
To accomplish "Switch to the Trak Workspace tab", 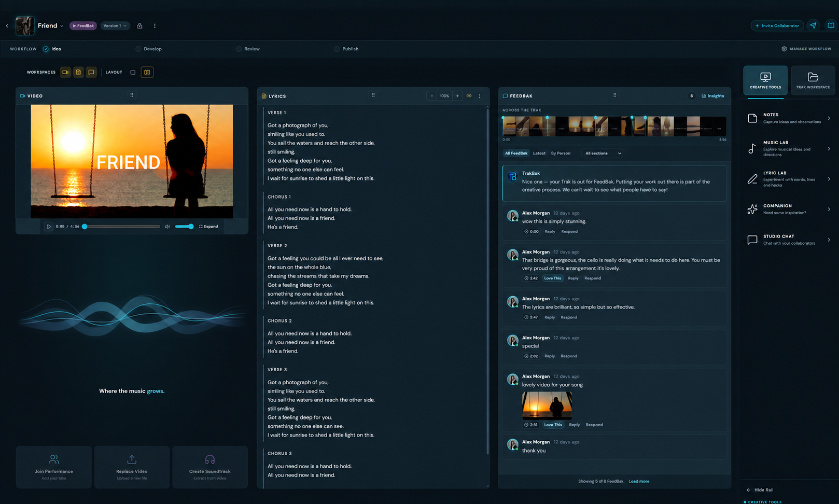I will pos(813,80).
